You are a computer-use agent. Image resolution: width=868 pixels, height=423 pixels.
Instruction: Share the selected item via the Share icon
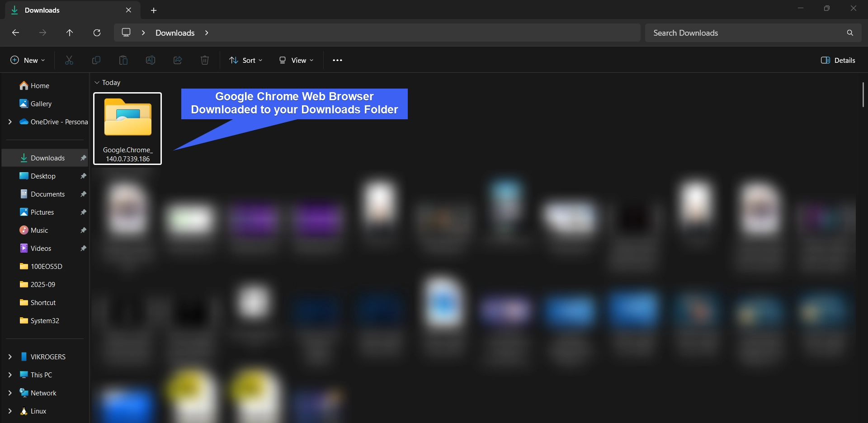[177, 60]
